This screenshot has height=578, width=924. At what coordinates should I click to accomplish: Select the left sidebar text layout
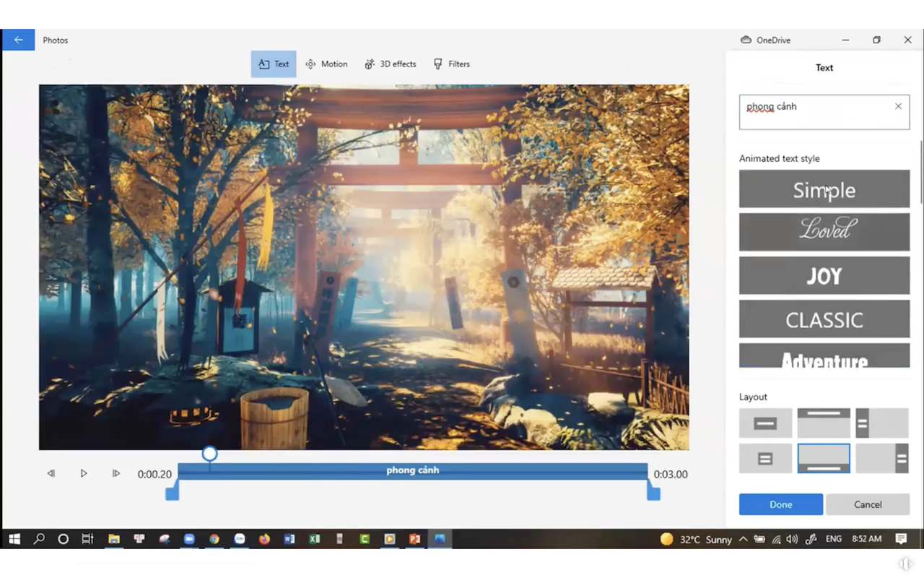[882, 423]
